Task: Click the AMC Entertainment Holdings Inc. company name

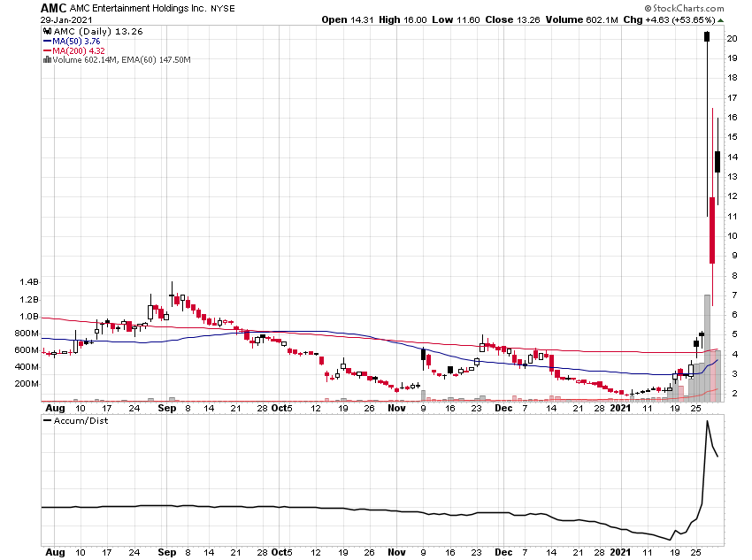Action: [x=138, y=8]
